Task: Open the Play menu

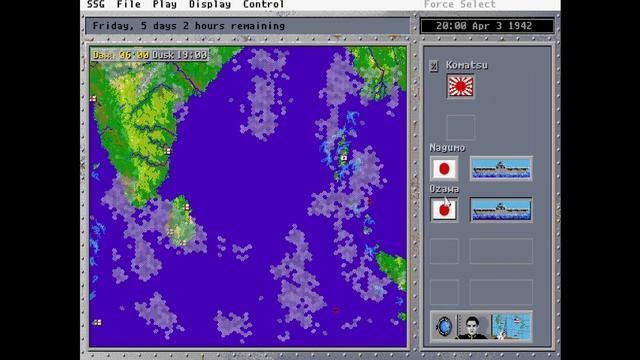Action: [x=164, y=4]
